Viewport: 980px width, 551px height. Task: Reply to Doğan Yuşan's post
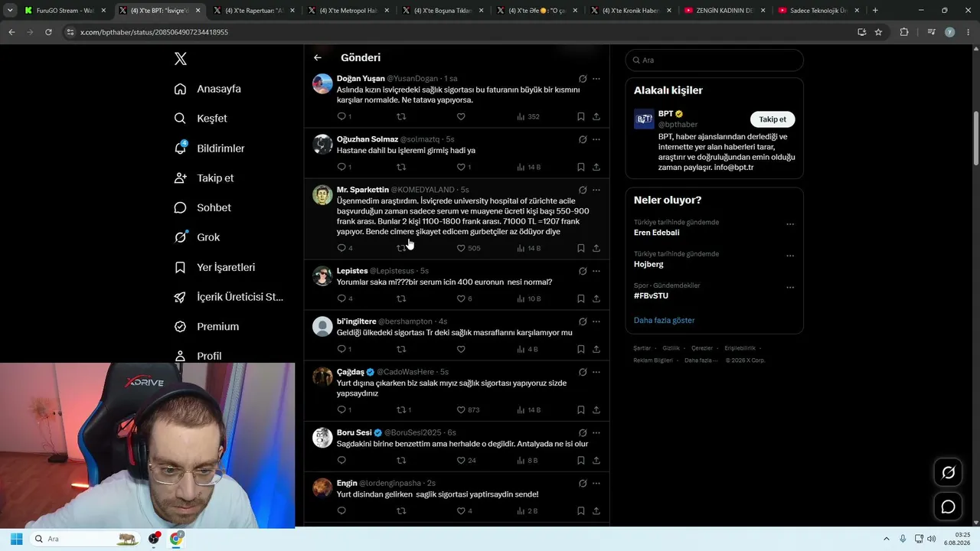click(341, 116)
